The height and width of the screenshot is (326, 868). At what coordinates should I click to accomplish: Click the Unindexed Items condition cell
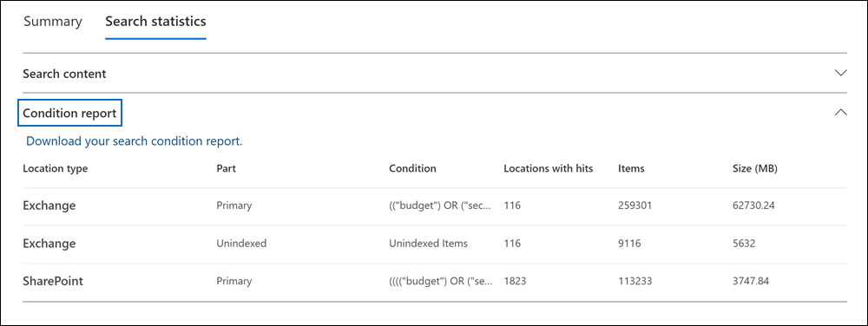click(x=428, y=243)
